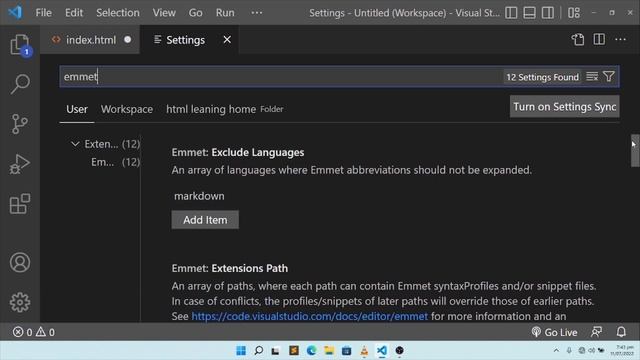
Task: Open the feedback icon in status bar
Action: 596,332
